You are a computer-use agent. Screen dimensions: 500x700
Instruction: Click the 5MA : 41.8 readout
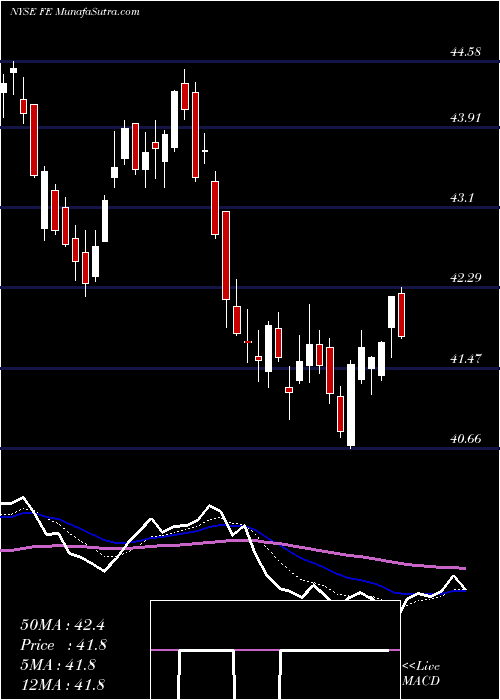(58, 664)
